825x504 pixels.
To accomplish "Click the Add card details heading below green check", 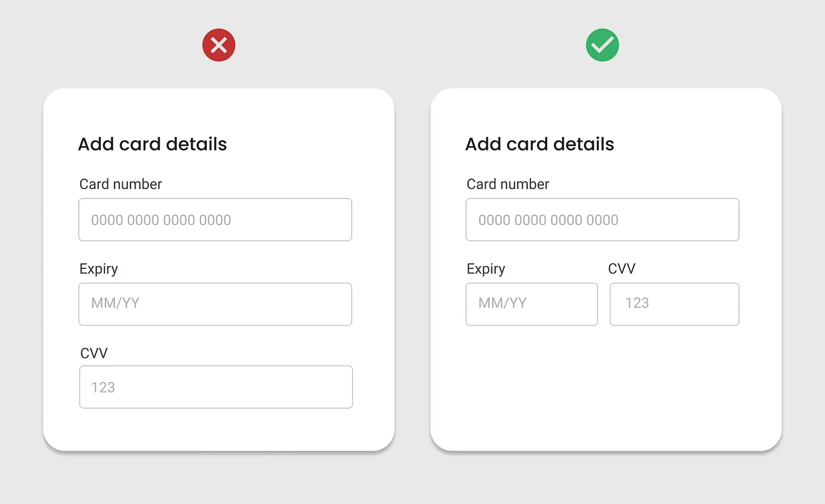I will click(x=540, y=144).
